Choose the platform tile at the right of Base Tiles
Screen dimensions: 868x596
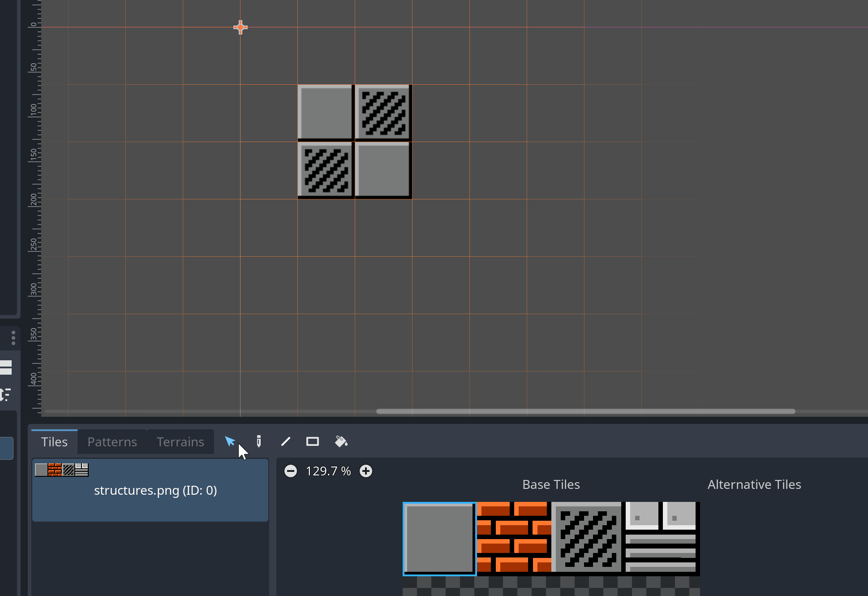click(661, 539)
